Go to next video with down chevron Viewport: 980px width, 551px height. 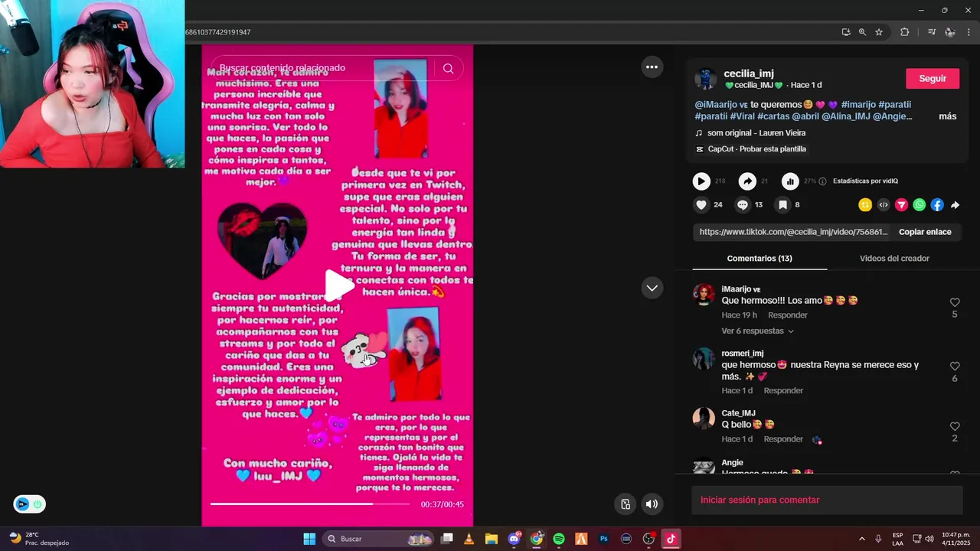coord(652,288)
